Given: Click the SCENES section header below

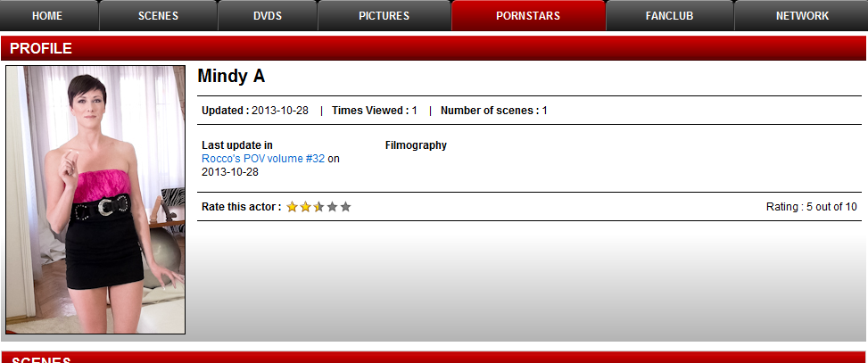Looking at the screenshot, I should pyautogui.click(x=434, y=358).
